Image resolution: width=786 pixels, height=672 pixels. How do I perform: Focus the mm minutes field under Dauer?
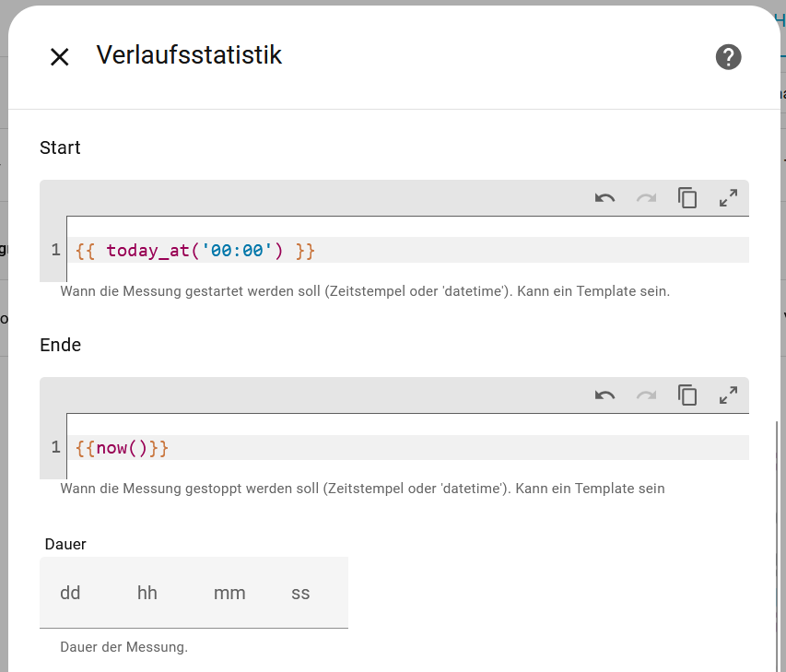229,593
